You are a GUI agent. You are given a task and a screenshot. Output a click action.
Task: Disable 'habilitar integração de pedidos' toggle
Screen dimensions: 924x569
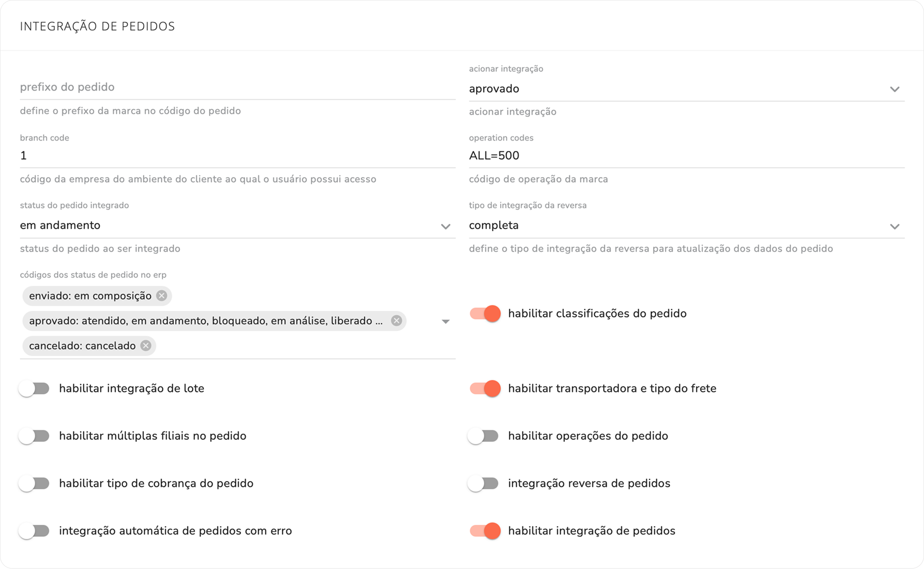point(485,531)
